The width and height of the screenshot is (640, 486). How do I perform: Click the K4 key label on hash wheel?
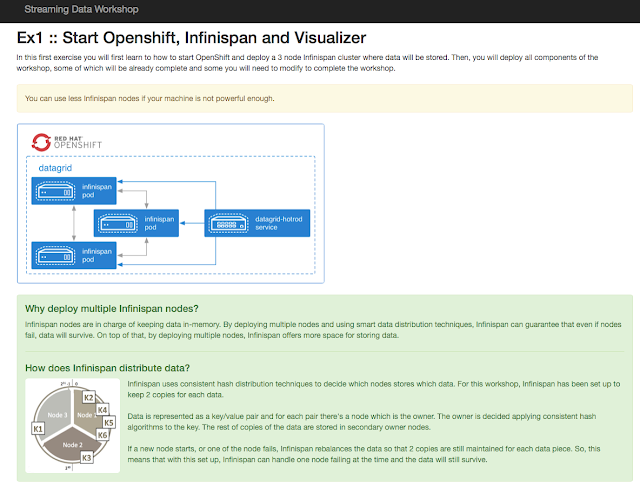[102, 410]
